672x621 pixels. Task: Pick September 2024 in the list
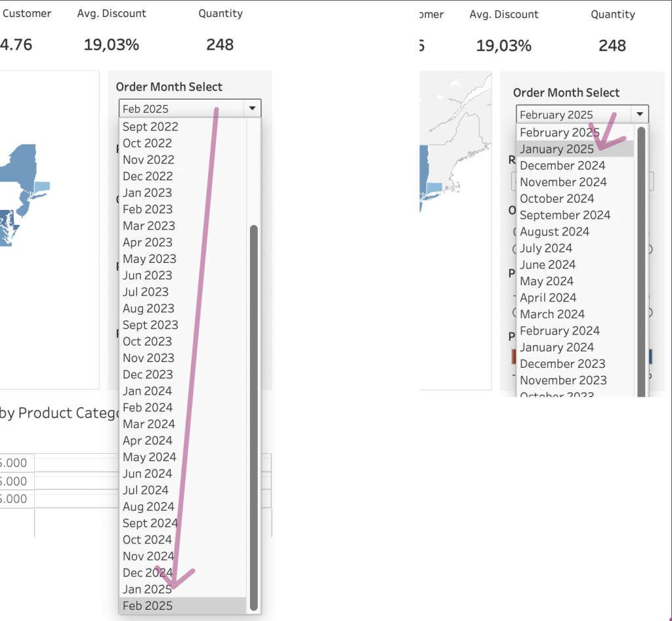pos(565,215)
